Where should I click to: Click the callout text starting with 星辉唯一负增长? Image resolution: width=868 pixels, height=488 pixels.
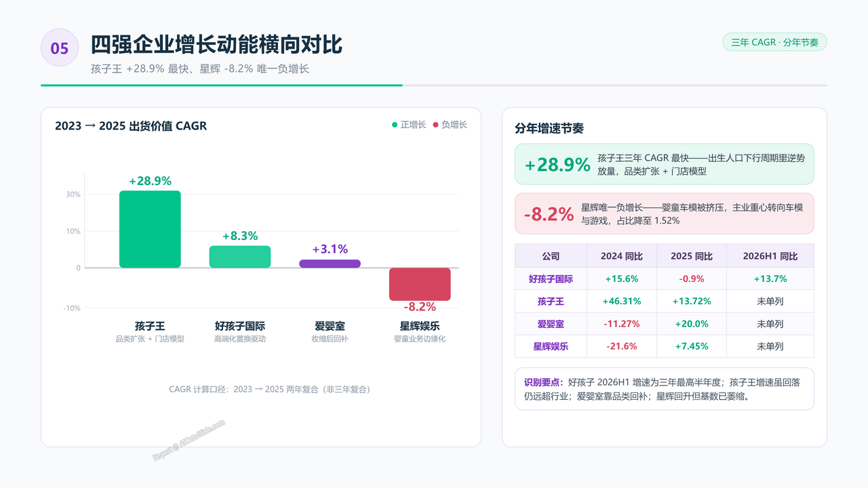tap(692, 213)
